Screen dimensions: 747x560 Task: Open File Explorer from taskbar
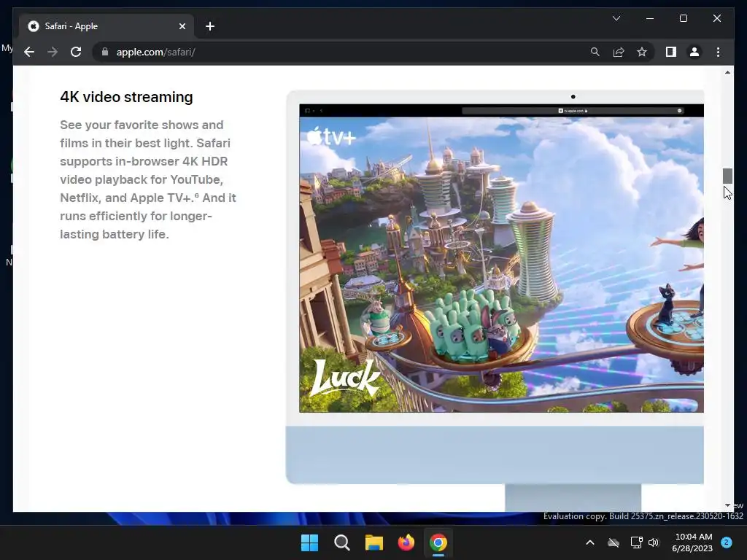pos(374,542)
